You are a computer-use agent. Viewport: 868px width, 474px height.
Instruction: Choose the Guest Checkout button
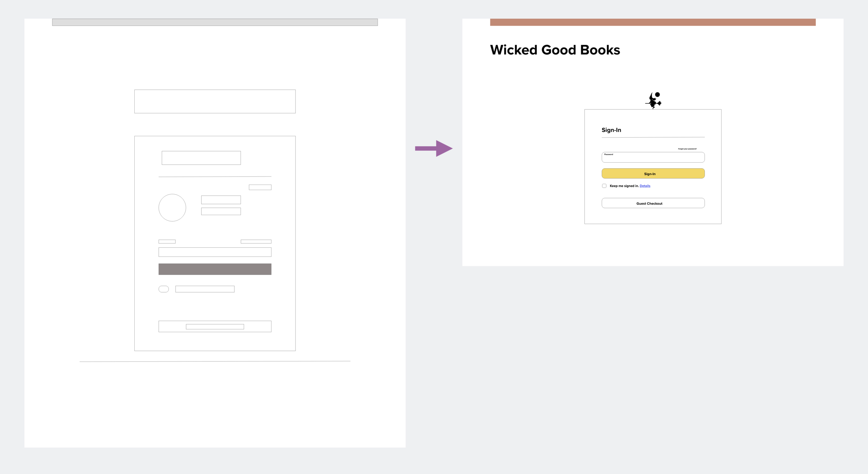pos(653,203)
